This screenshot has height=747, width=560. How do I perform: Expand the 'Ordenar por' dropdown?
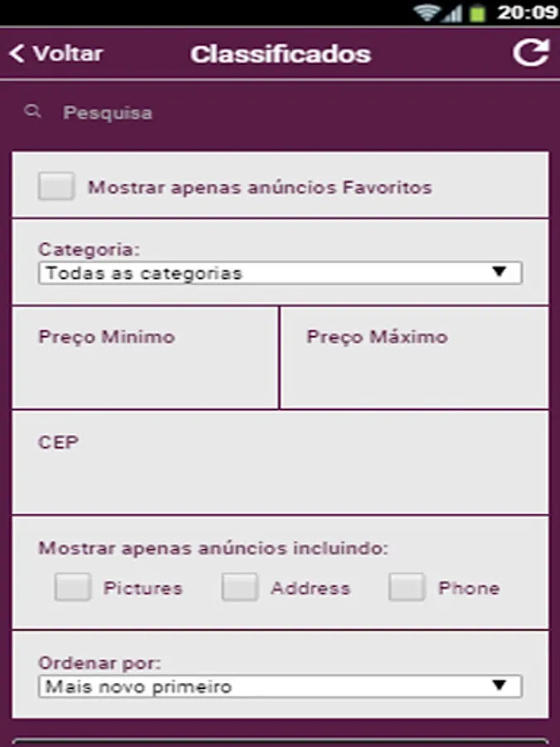(280, 686)
